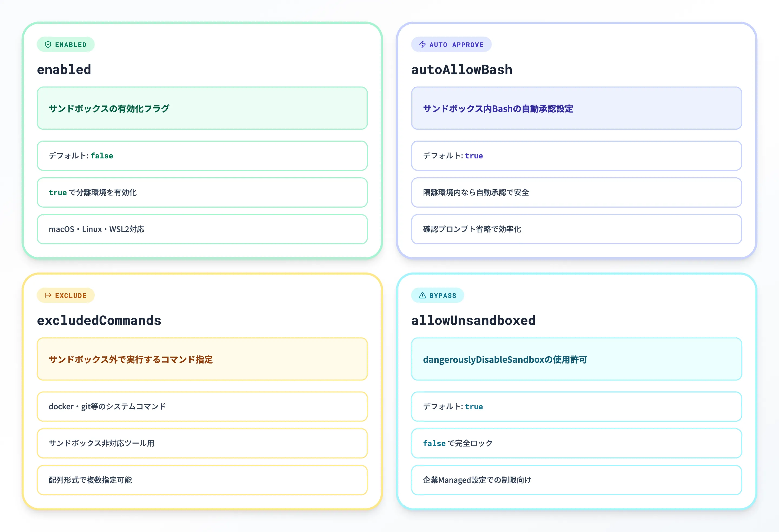This screenshot has width=779, height=532.
Task: Click the 'false で完全ロック' item
Action: click(x=576, y=443)
